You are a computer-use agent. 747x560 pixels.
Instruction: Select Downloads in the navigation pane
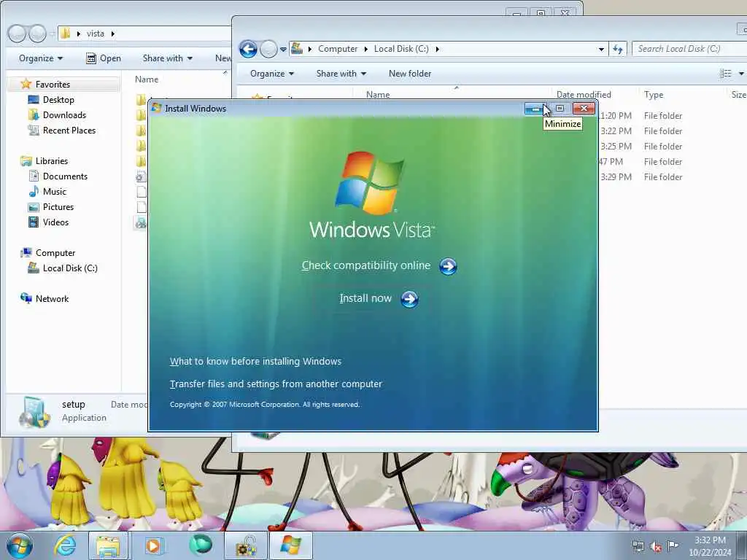tap(64, 114)
